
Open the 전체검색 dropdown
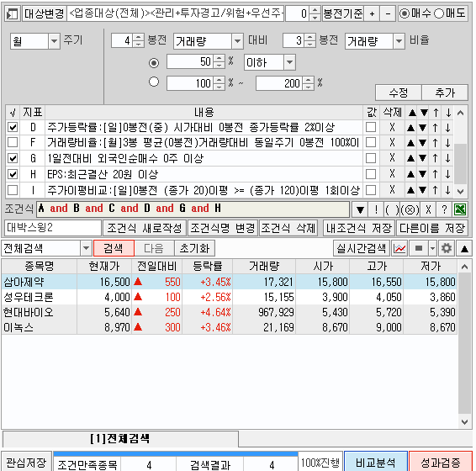tap(87, 248)
